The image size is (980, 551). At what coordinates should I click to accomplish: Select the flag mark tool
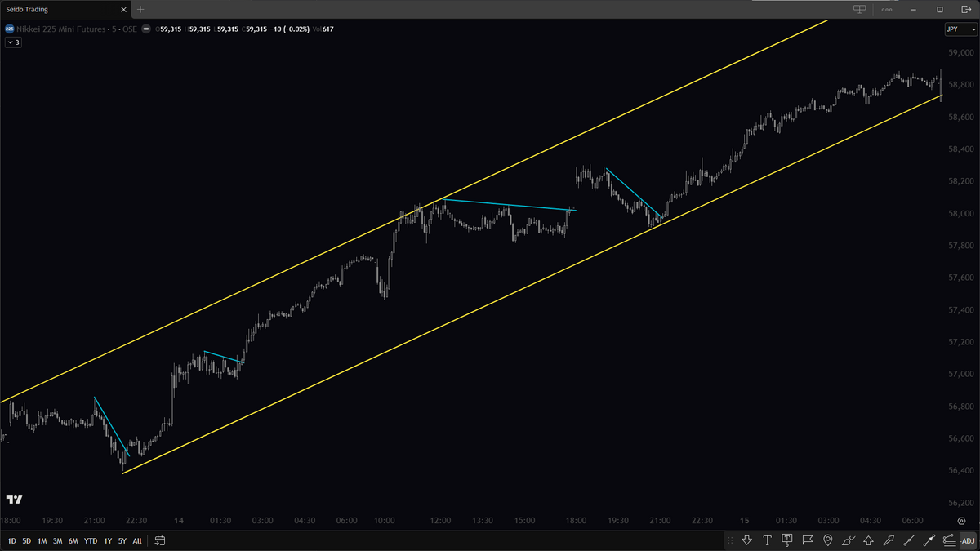click(808, 540)
